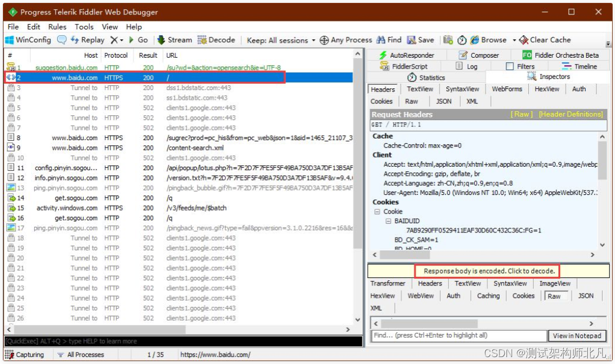Click the lock icon of session 3

point(11,88)
